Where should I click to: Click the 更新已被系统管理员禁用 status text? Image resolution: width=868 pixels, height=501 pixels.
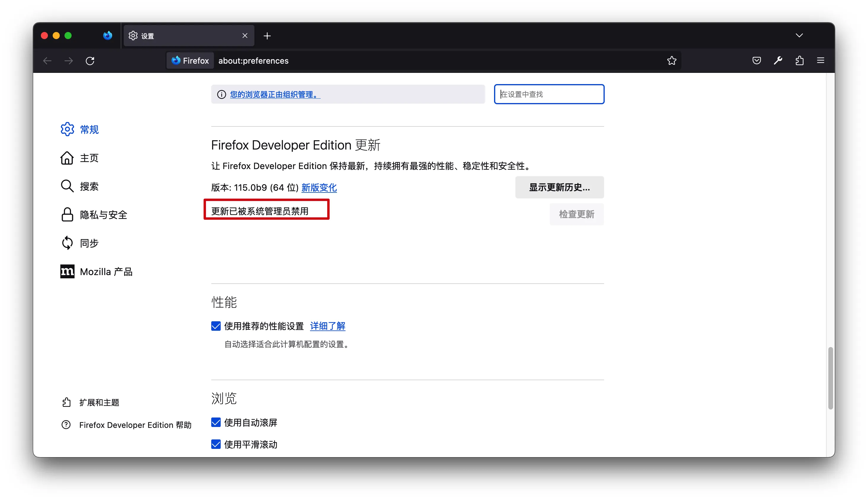tap(260, 211)
